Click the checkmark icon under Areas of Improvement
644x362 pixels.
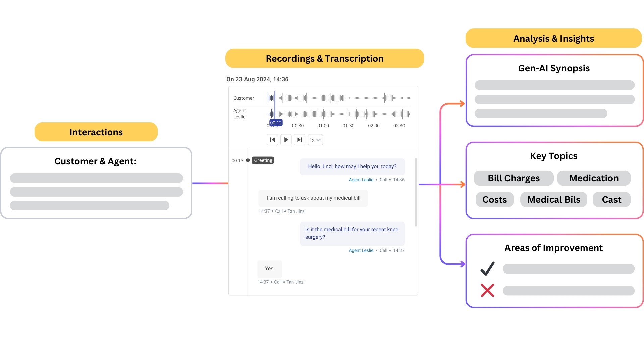(488, 268)
